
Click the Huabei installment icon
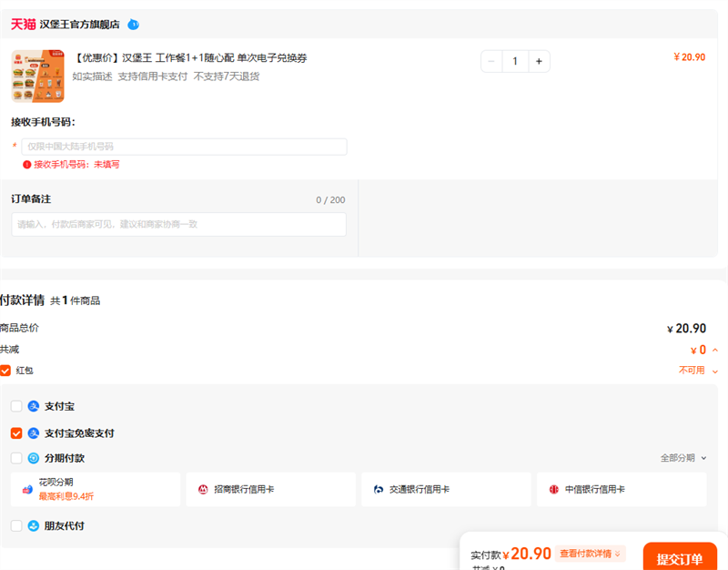[x=27, y=490]
